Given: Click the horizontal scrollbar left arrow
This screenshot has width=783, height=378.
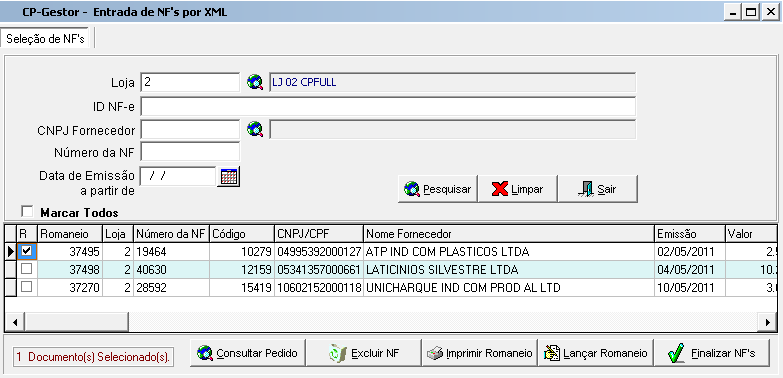Looking at the screenshot, I should [x=15, y=322].
